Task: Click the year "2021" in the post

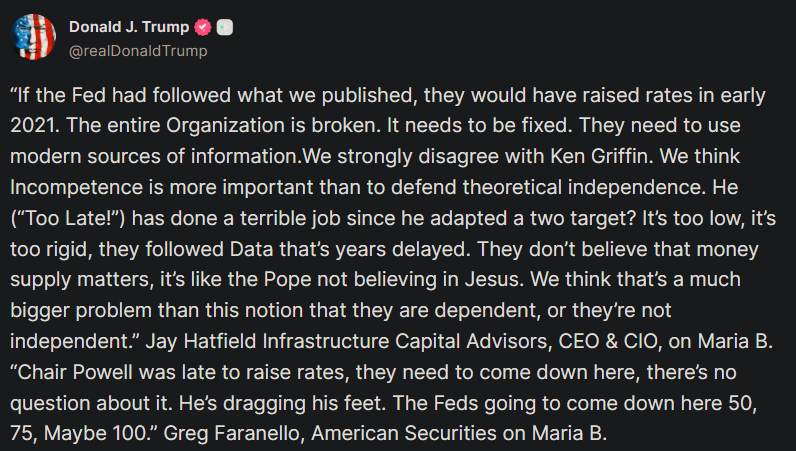Action: coord(31,126)
